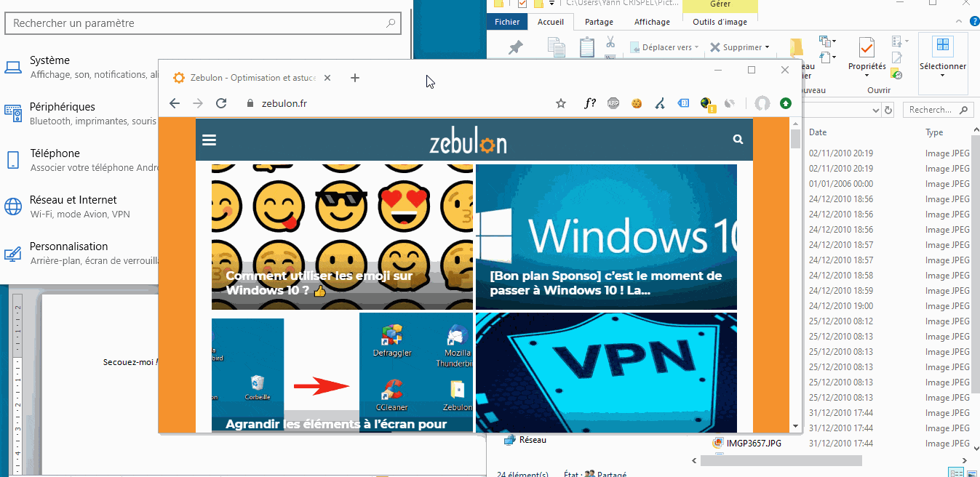Open the Fichier menu in Explorer
Screen dimensions: 980x477
click(508, 23)
